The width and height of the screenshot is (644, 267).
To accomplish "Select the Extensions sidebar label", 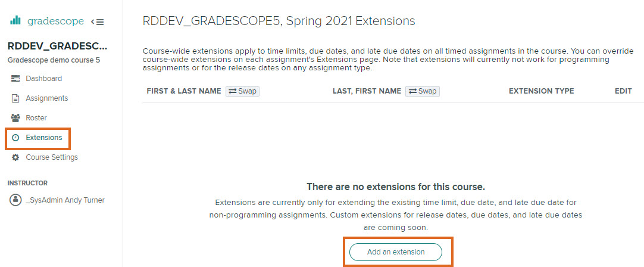I will [x=44, y=138].
